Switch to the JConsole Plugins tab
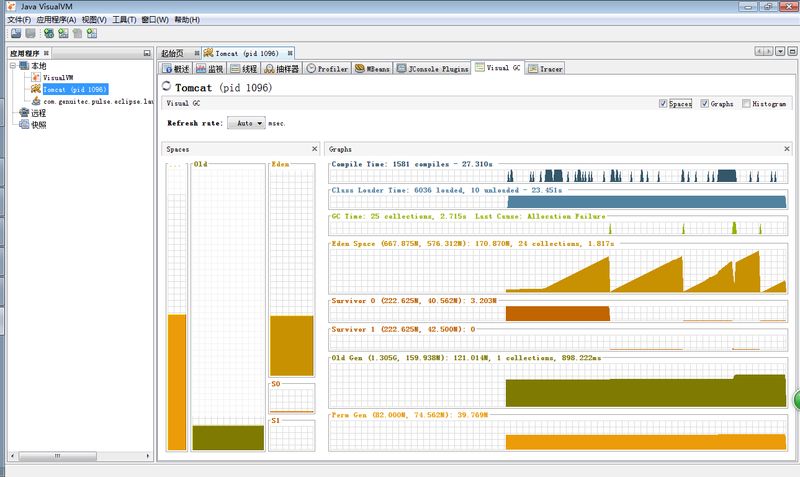Screen dimensions: 800x477 pyautogui.click(x=432, y=68)
